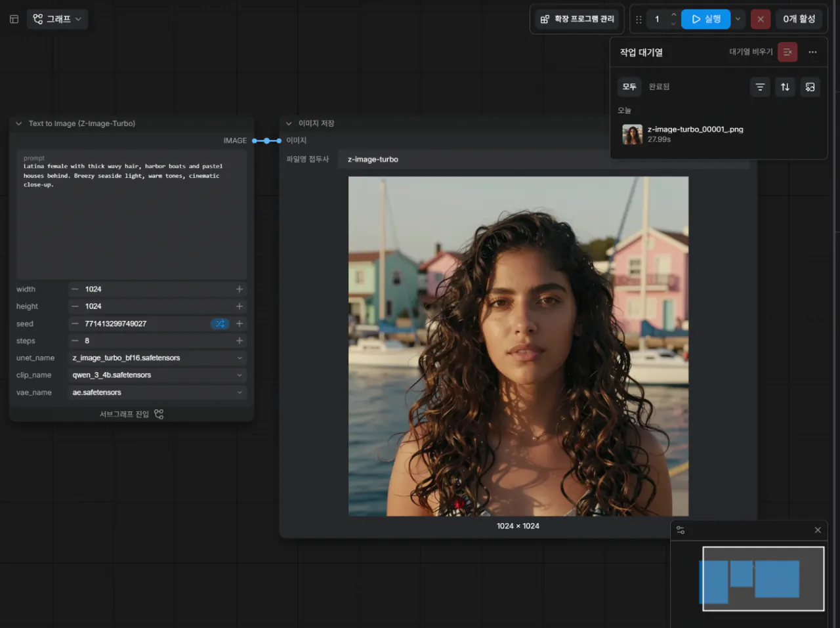The width and height of the screenshot is (840, 628).
Task: Select the 모두 queue tab
Action: [x=629, y=87]
